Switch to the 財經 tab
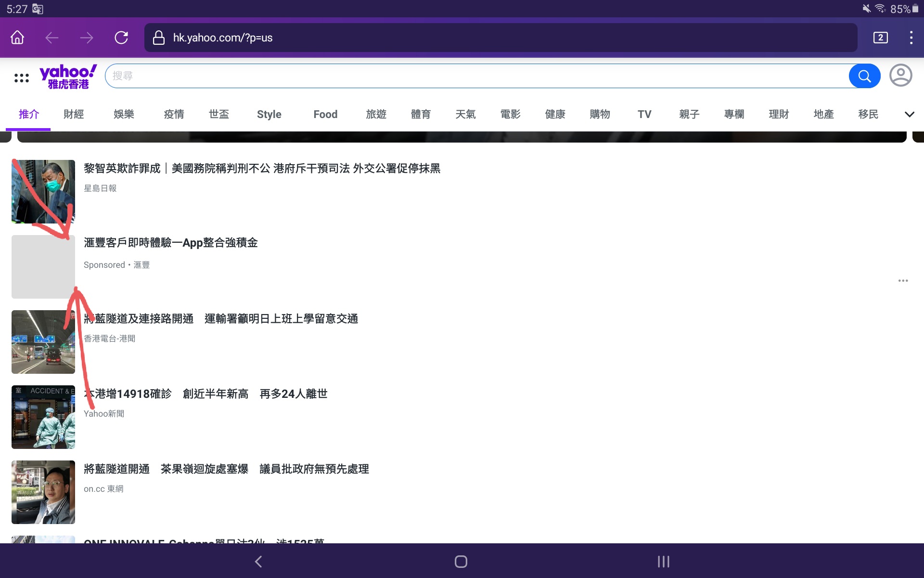The image size is (924, 578). point(74,114)
